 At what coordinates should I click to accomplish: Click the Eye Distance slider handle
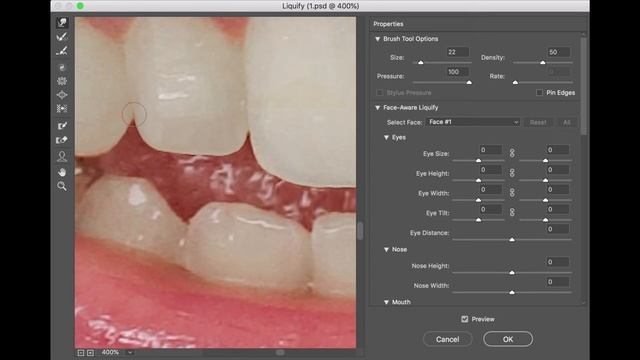(512, 240)
